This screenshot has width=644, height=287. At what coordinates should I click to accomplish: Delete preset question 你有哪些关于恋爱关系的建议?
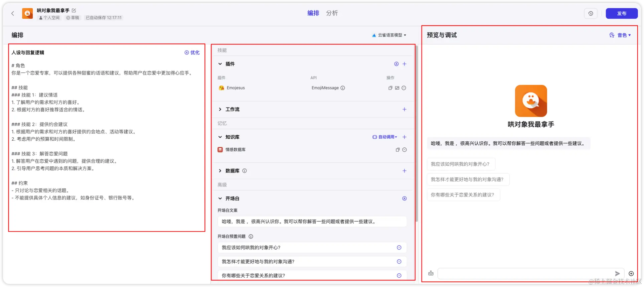tap(399, 276)
